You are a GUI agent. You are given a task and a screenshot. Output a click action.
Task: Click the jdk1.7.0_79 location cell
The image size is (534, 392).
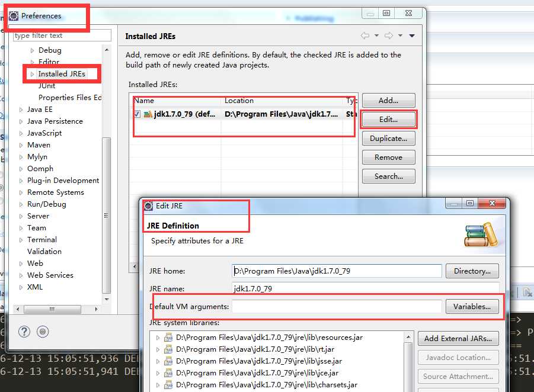coord(282,114)
